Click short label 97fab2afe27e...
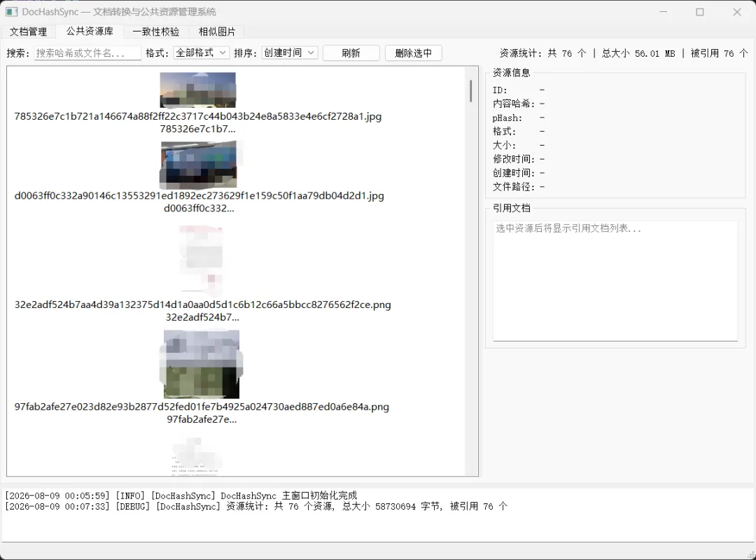The image size is (756, 560). [x=202, y=419]
